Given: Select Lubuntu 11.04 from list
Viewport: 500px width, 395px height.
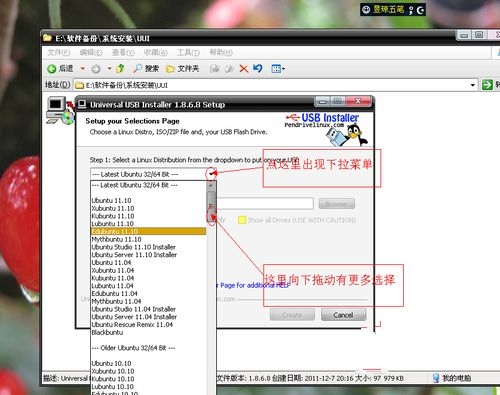Looking at the screenshot, I should [x=148, y=286].
